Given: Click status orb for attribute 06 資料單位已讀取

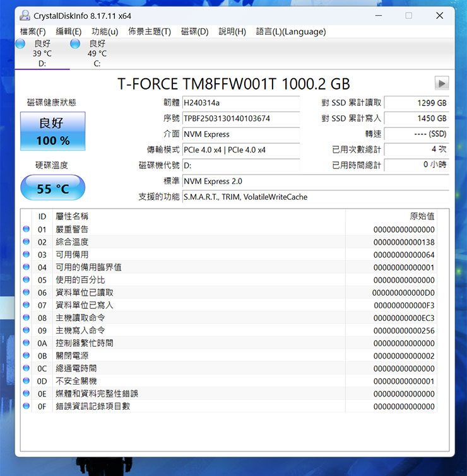Looking at the screenshot, I should click(x=27, y=292).
